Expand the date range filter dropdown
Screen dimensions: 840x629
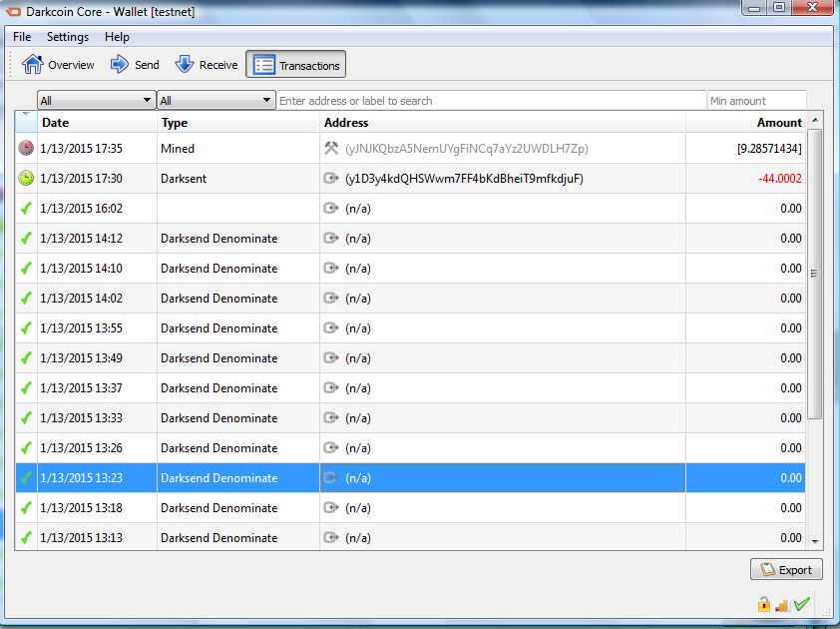click(97, 100)
